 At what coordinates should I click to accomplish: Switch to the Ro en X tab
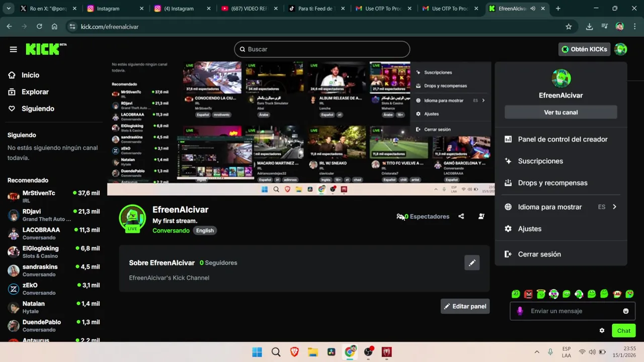pyautogui.click(x=49, y=9)
